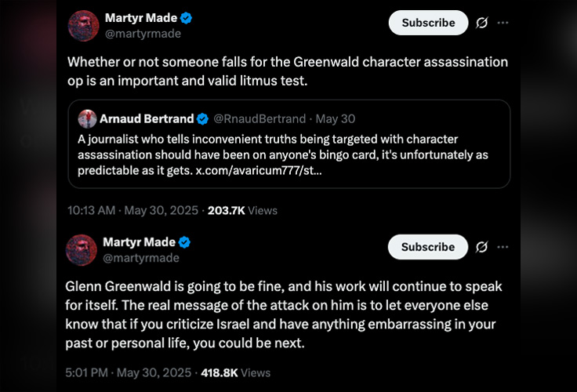Click the first tweet's verified blue checkmark
The image size is (577, 392).
coord(187,18)
